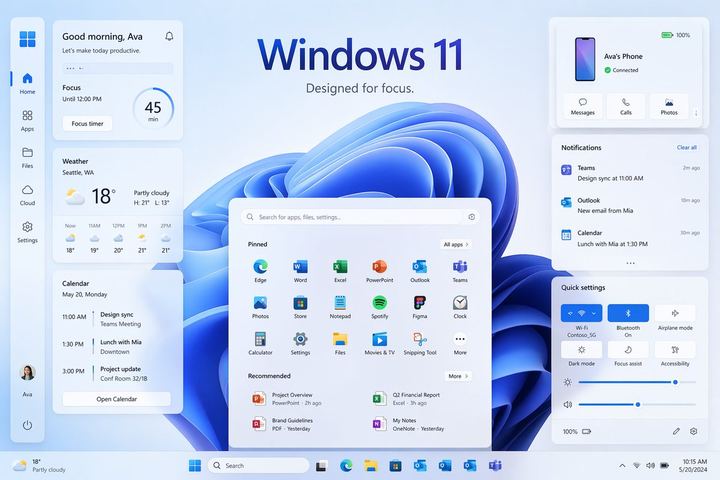Viewport: 720px width, 480px height.
Task: Open Q2 Financial Report file
Action: 406,398
